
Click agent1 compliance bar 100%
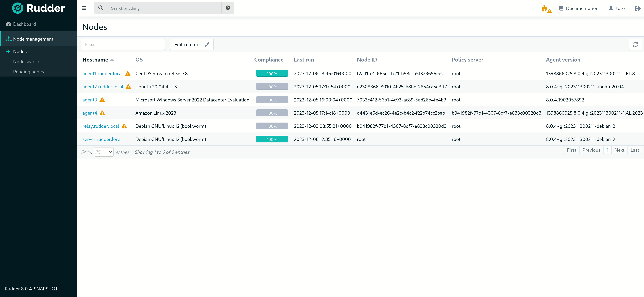coord(272,74)
